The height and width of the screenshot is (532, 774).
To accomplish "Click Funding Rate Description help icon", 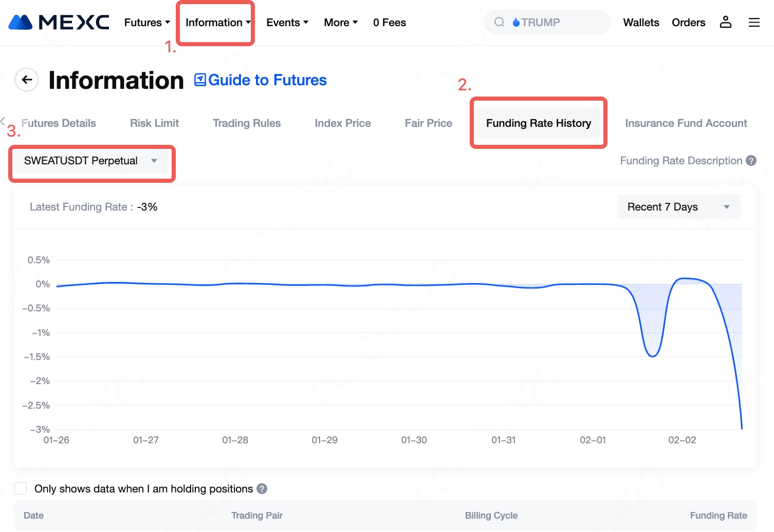I will 751,161.
